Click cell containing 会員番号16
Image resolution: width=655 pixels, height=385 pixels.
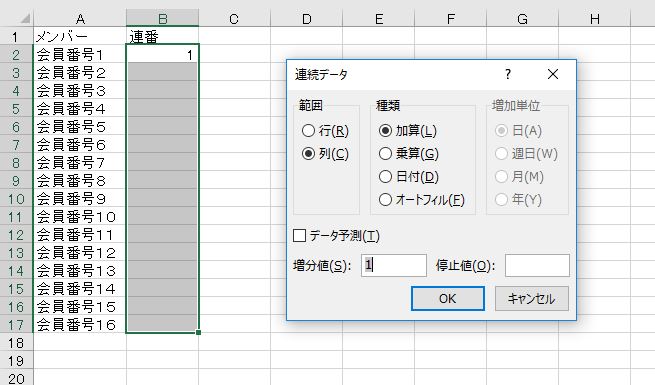coord(80,324)
